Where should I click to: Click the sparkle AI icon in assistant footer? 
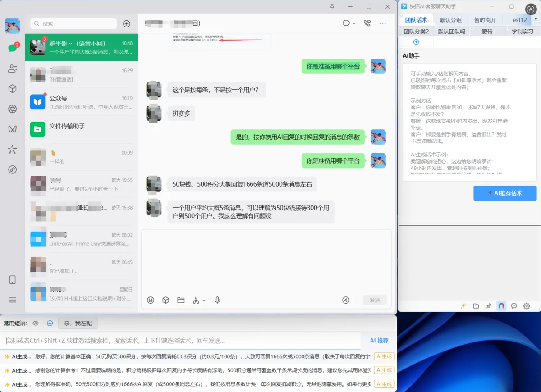pyautogui.click(x=463, y=306)
